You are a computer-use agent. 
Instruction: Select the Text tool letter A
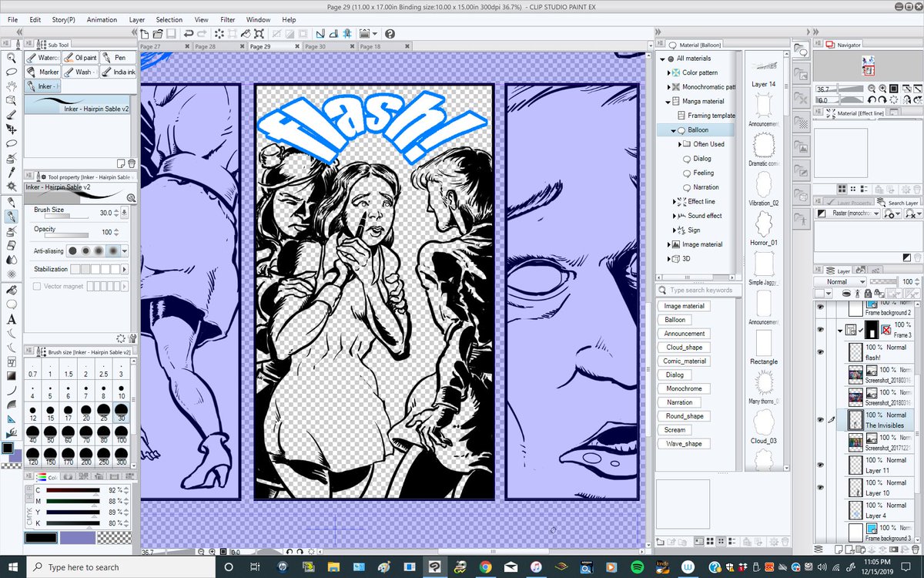(12, 318)
